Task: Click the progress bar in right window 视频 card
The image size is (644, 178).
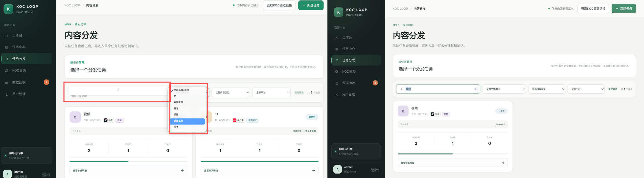Action: click(453, 154)
